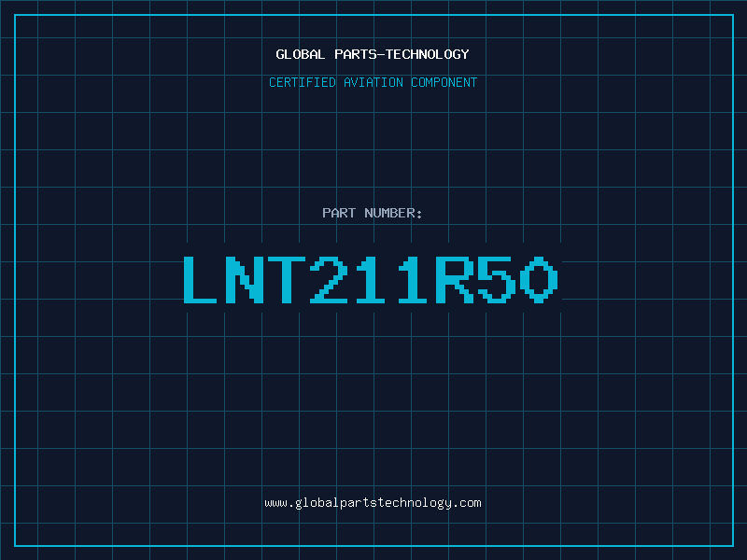Click the www prefix of the URL

point(275,503)
